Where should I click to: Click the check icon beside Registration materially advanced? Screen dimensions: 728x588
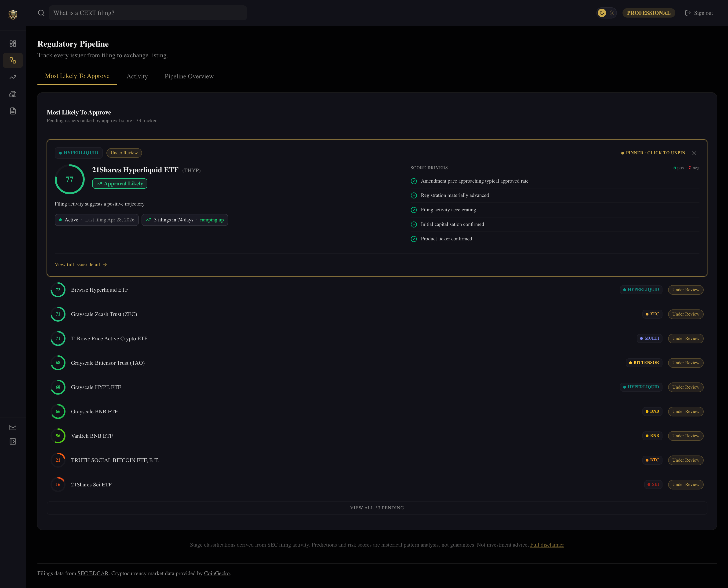tap(414, 195)
